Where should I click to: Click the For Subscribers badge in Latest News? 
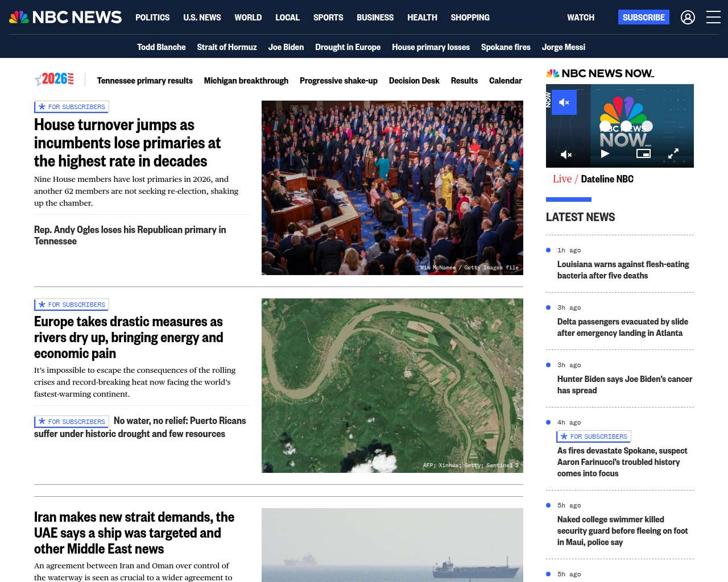click(594, 436)
